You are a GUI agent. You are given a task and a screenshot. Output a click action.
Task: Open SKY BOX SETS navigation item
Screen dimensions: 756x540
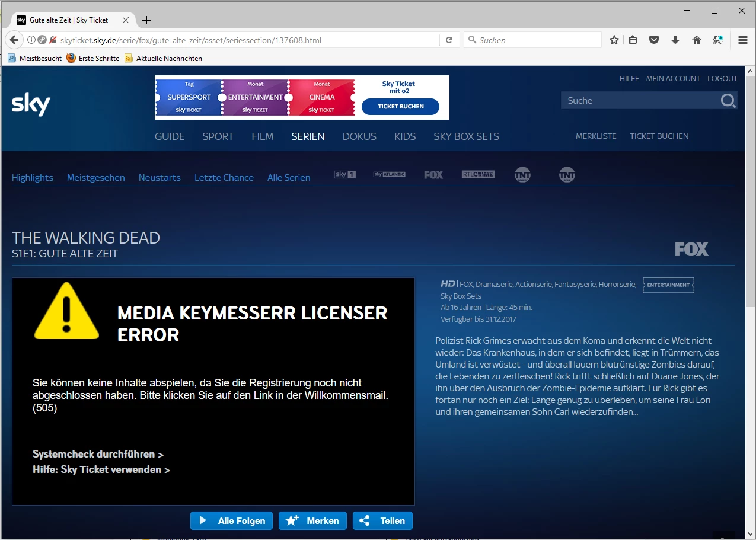point(466,136)
